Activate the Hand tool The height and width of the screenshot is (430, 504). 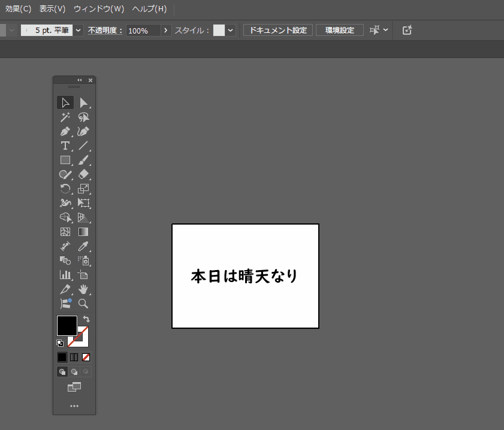[x=83, y=289]
